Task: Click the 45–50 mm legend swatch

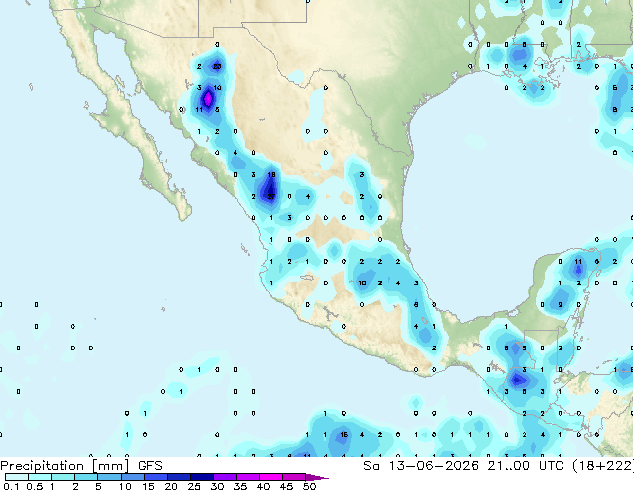Action: tap(294, 477)
